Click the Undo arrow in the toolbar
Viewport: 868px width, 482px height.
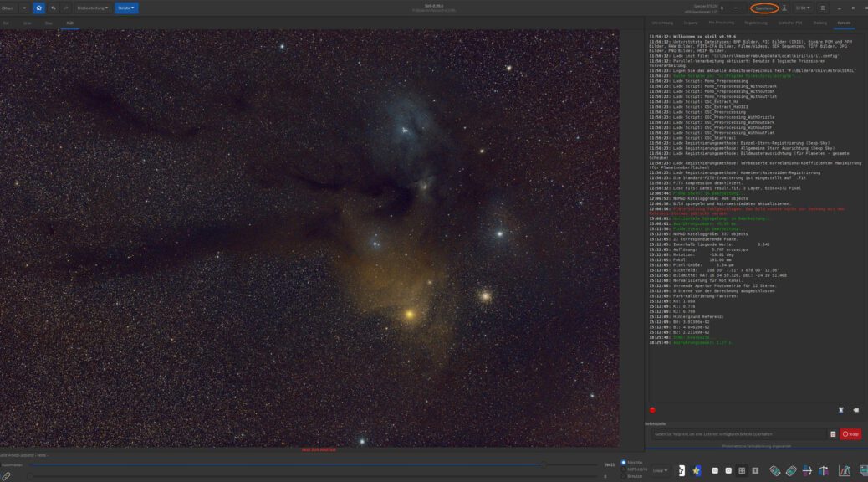[x=53, y=8]
